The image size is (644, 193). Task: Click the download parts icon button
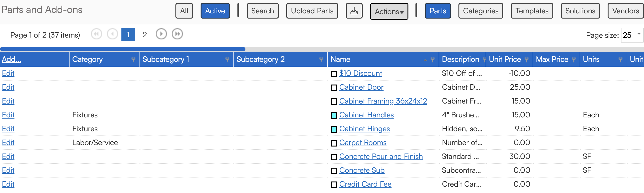354,11
